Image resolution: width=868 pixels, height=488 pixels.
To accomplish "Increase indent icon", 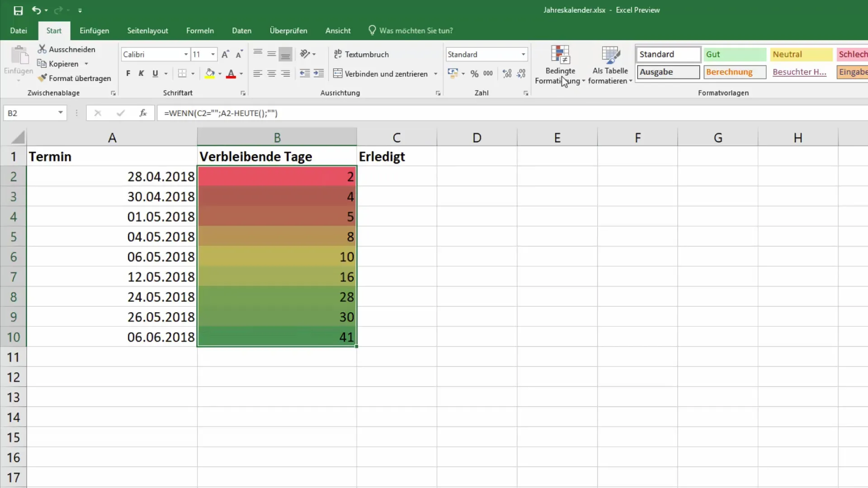I will point(319,74).
